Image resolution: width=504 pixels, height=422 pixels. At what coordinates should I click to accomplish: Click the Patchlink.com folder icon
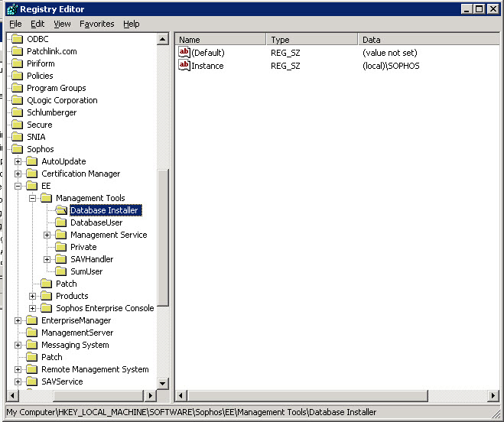point(17,51)
